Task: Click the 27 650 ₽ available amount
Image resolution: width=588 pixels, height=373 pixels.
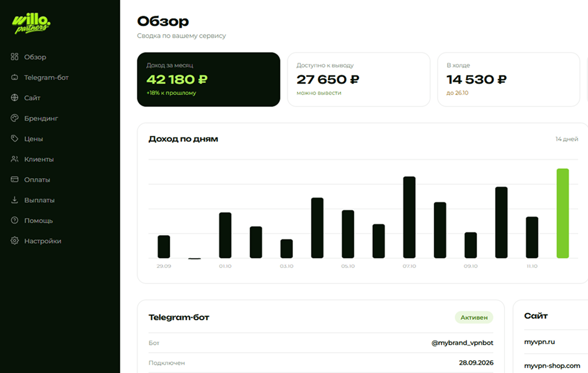Action: tap(328, 80)
